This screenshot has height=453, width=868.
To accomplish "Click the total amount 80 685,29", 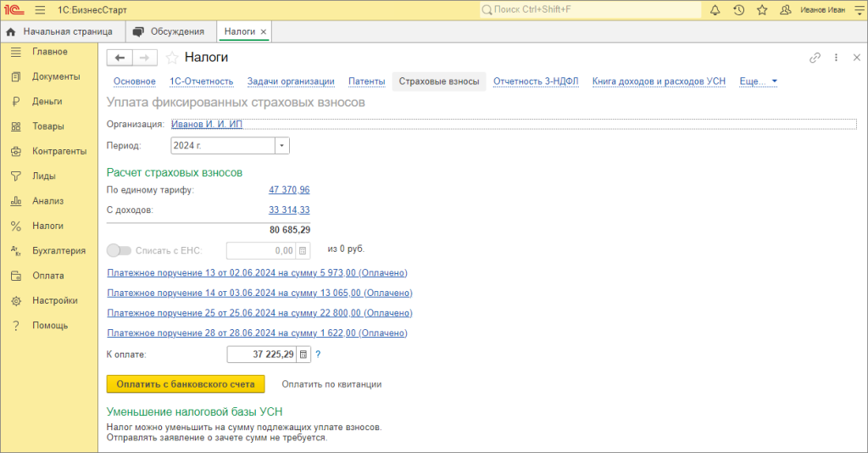I will coord(290,230).
